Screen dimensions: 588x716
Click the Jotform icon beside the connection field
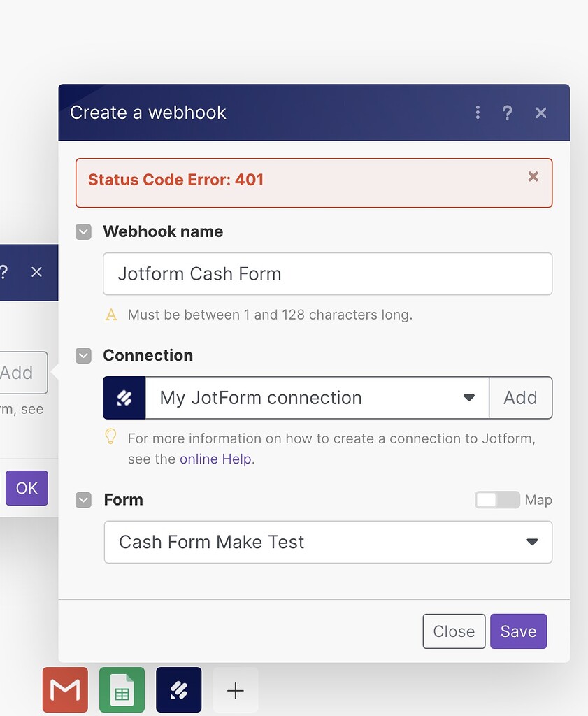click(x=123, y=397)
